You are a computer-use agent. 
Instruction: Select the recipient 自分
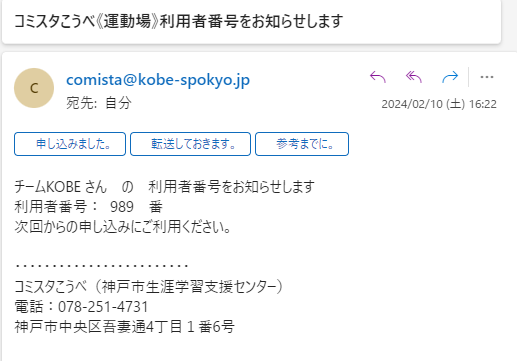click(x=118, y=103)
